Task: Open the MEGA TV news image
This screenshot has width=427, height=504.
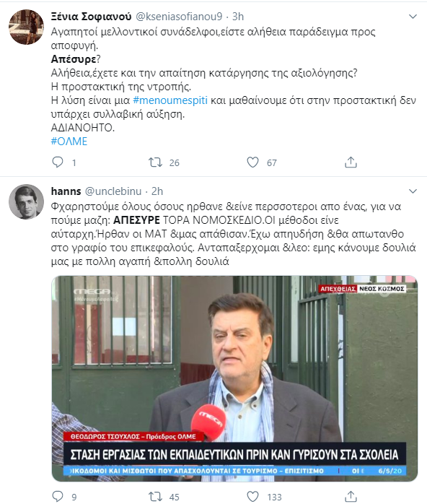Action: tap(234, 378)
